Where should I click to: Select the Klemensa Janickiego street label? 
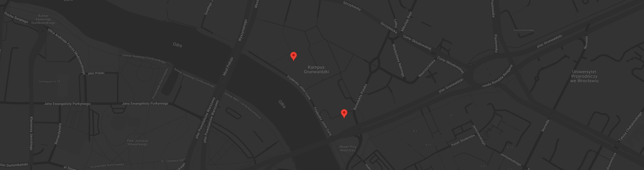(x=31, y=133)
